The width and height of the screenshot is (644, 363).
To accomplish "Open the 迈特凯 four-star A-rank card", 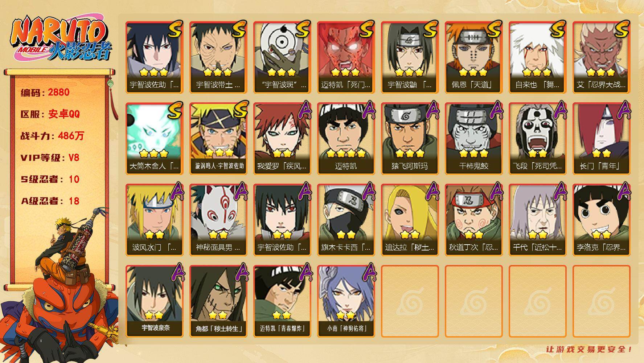I will (x=346, y=139).
